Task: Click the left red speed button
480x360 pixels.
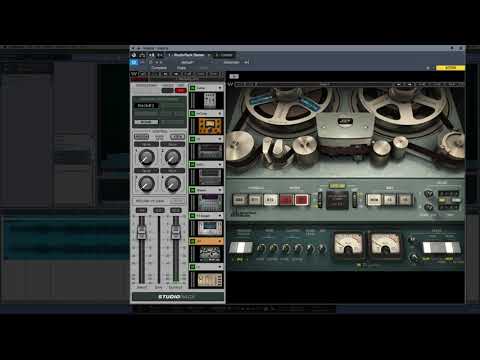Action: [x=286, y=200]
